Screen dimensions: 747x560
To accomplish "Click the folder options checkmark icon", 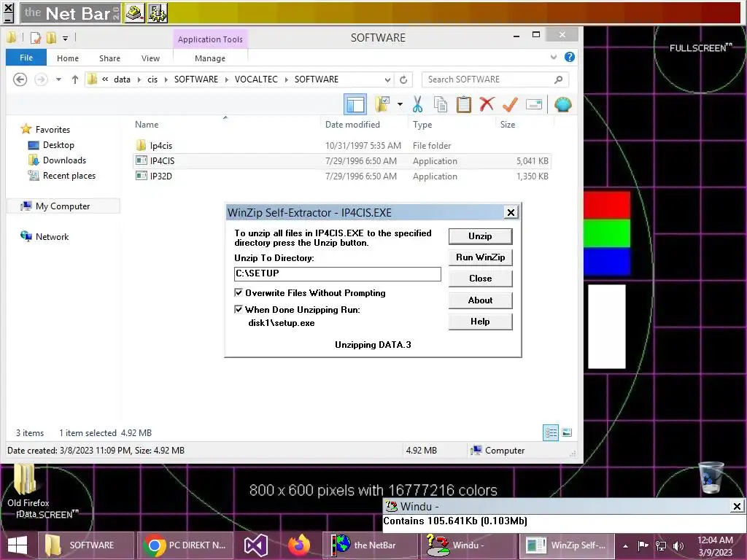I will 382,104.
